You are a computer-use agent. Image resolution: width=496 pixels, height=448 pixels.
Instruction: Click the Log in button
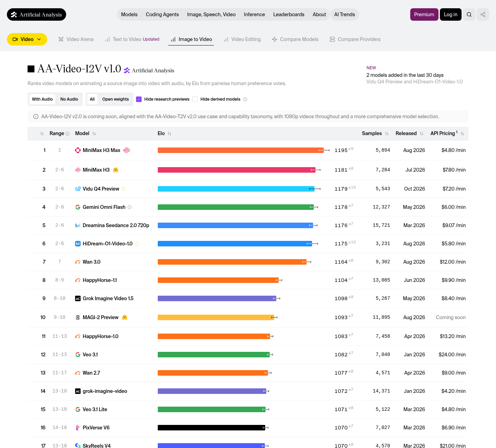coord(451,14)
